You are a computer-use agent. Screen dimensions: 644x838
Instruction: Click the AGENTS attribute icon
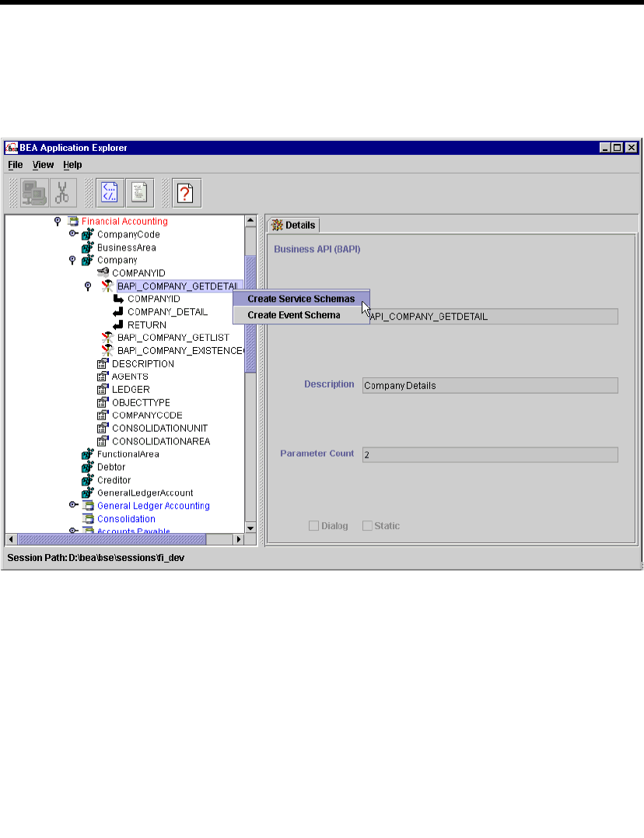(103, 377)
